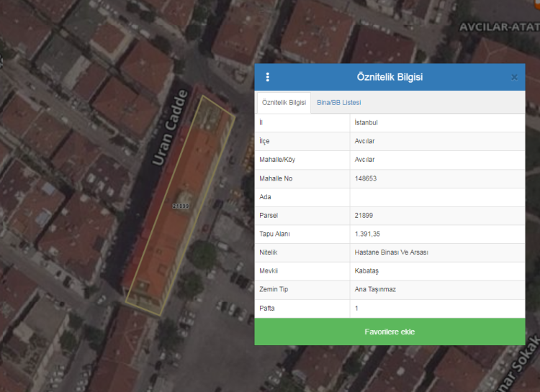Select Hastane Binası Ve Arsası text
Screen dimensions: 540x392
pos(391,252)
